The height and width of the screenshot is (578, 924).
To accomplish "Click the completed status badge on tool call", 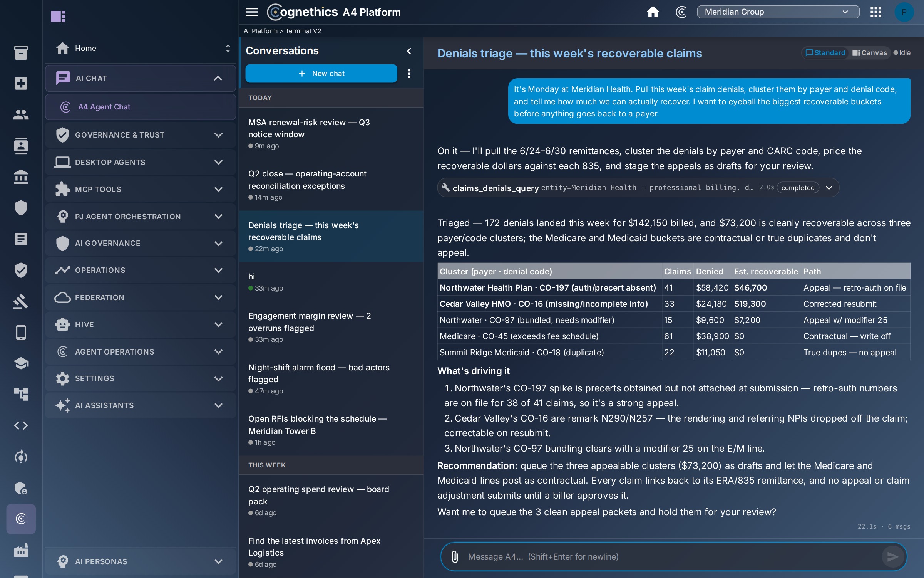I will (x=798, y=188).
